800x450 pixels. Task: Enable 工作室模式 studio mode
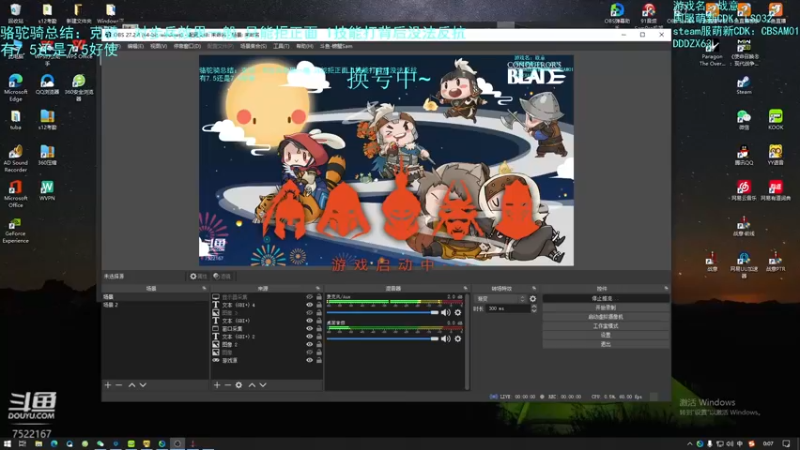click(606, 326)
